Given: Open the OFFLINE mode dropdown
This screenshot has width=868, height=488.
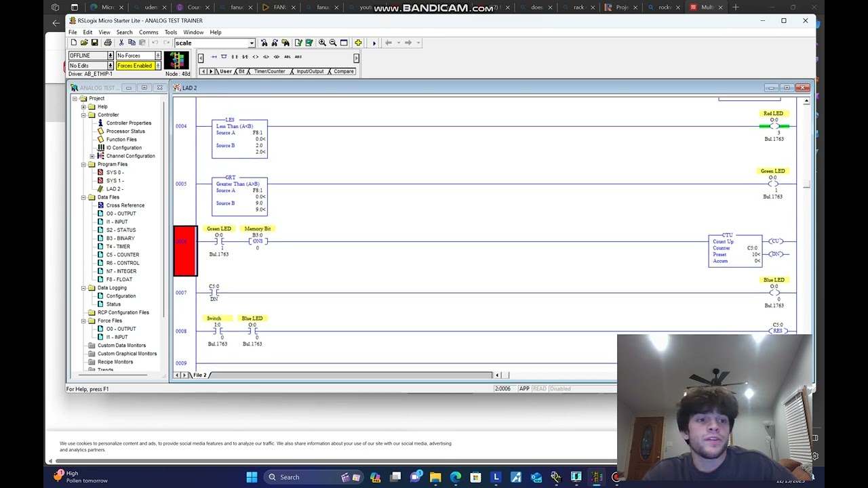Looking at the screenshot, I should (x=110, y=56).
